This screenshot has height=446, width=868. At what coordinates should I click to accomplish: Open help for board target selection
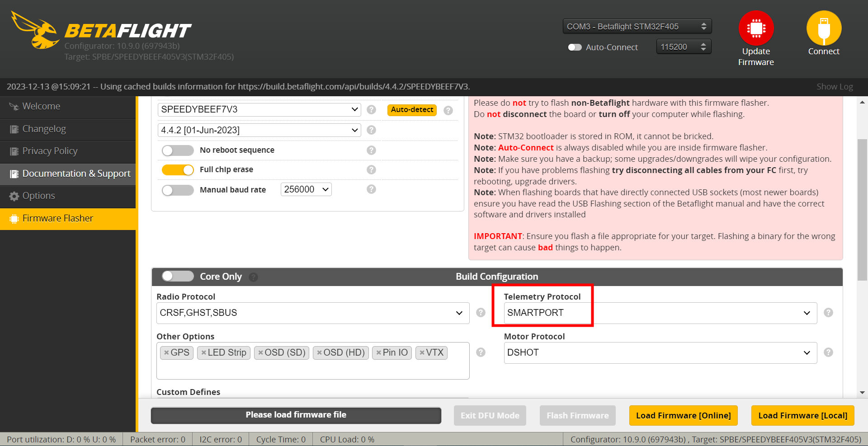pyautogui.click(x=371, y=110)
